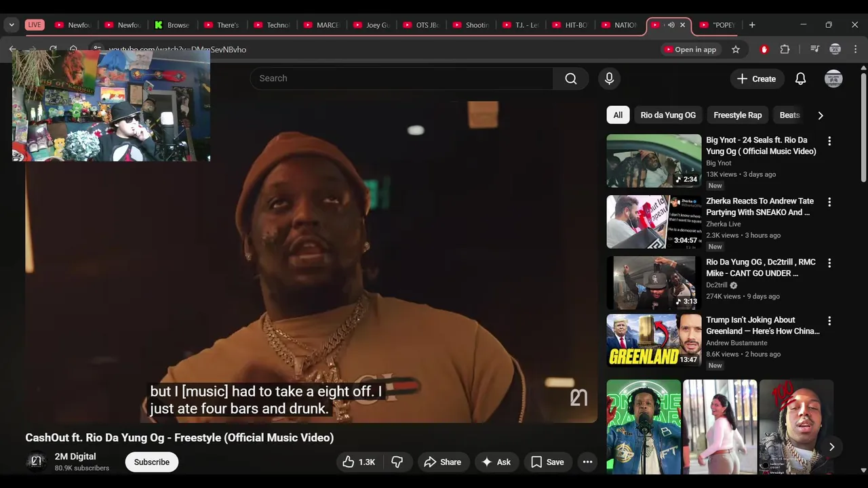Like the video with 1.3K likes

click(359, 462)
